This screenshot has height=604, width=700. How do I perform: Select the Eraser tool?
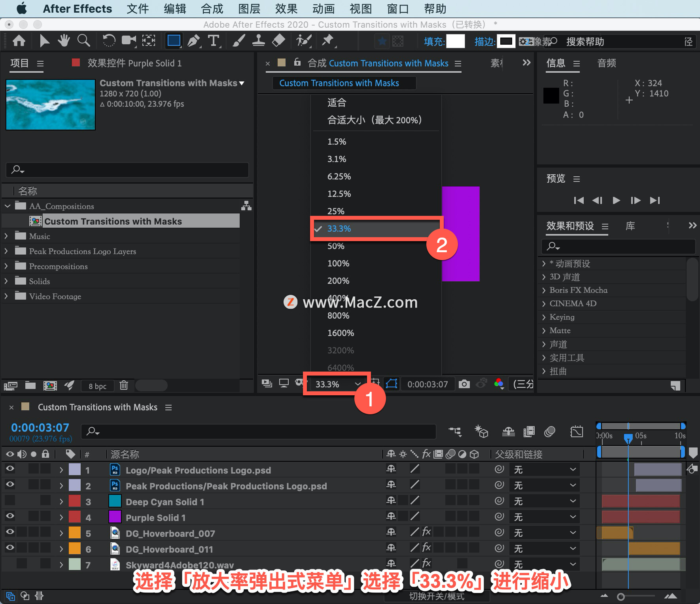pyautogui.click(x=279, y=40)
